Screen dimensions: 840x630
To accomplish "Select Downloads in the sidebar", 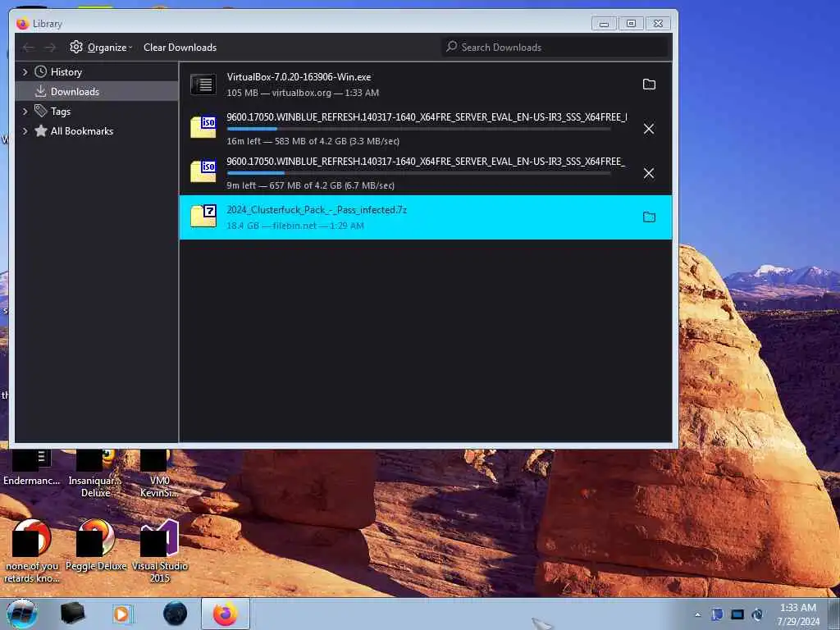I will (97, 91).
